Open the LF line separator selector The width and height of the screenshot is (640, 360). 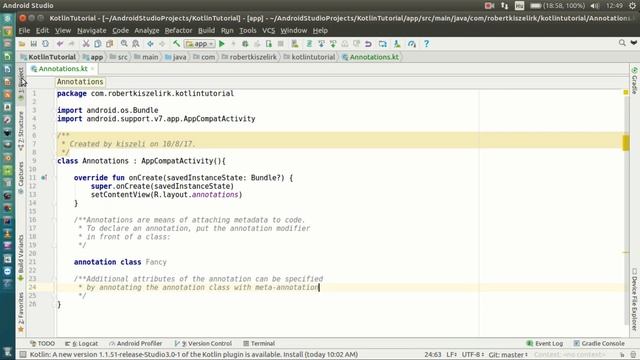(451, 355)
